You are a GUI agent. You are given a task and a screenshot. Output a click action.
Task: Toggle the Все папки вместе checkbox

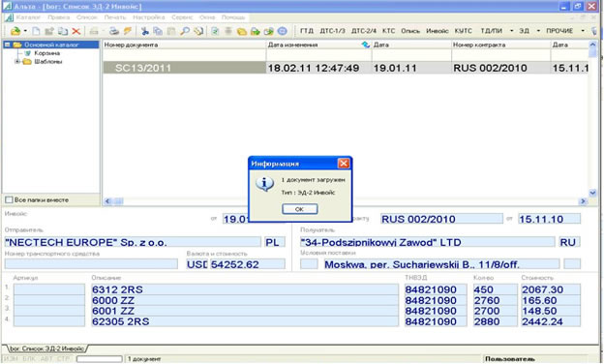[9, 200]
